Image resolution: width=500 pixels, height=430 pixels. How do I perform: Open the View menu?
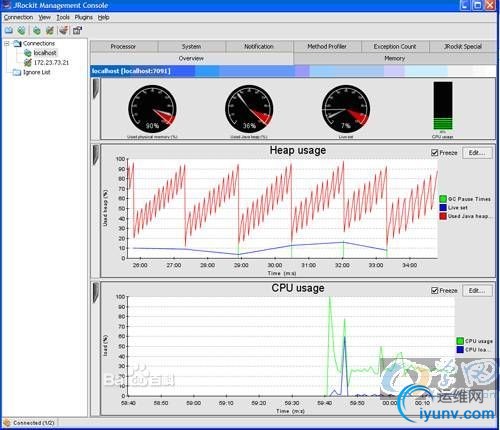click(45, 17)
